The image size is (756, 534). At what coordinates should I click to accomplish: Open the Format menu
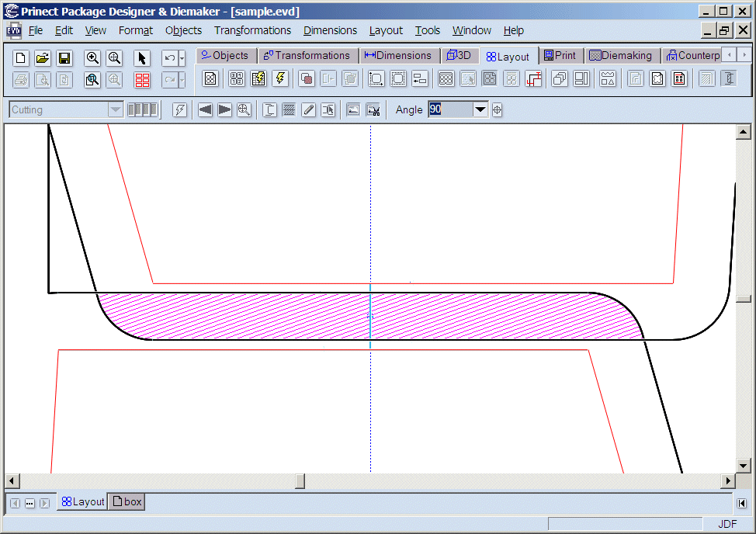click(x=136, y=30)
